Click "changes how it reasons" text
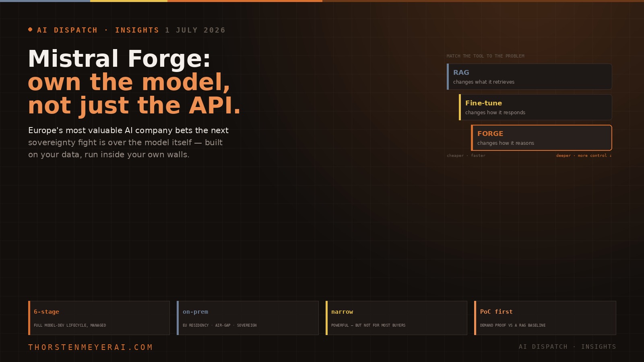Image resolution: width=644 pixels, height=362 pixels. (506, 143)
